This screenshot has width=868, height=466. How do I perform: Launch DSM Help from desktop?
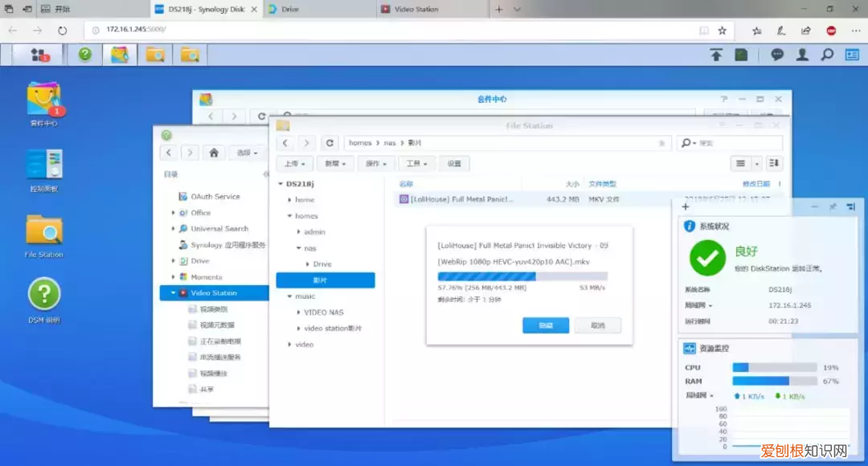[x=44, y=295]
